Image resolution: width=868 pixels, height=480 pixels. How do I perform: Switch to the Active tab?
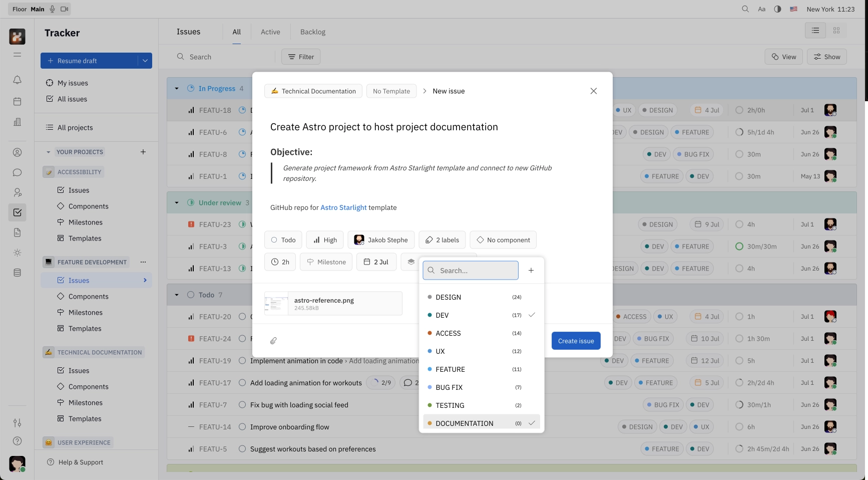pyautogui.click(x=270, y=32)
